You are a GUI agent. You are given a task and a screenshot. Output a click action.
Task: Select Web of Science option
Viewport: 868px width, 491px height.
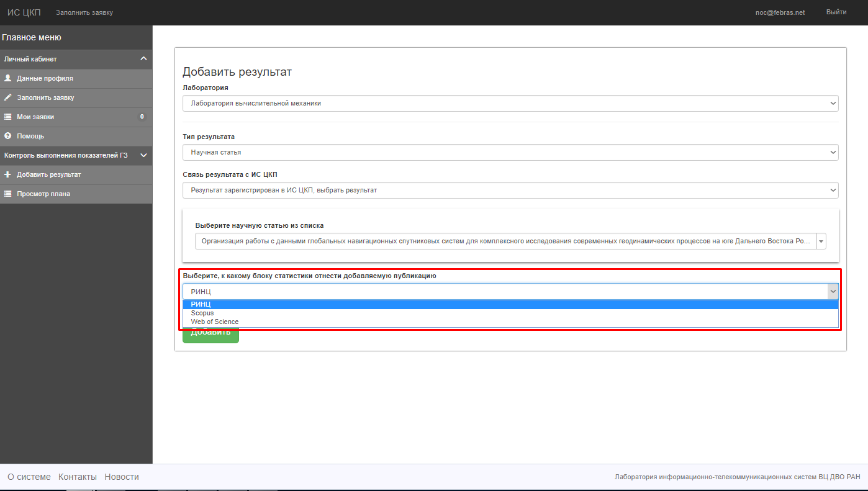click(x=510, y=322)
